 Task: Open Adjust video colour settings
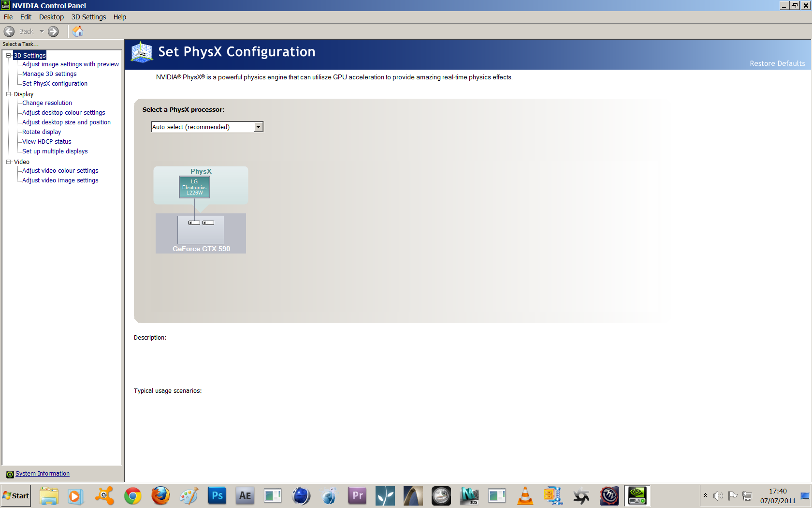(x=60, y=171)
